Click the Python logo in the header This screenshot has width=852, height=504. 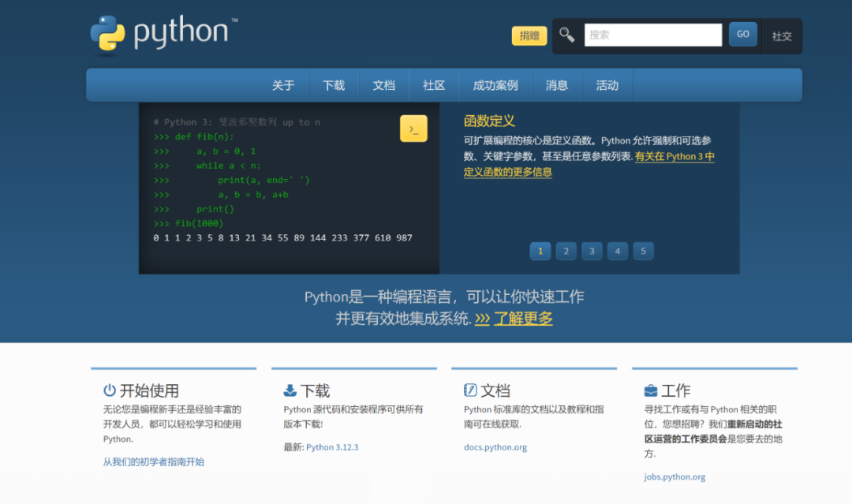tap(164, 35)
